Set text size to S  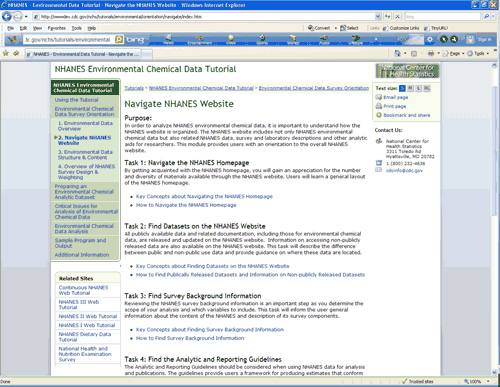(x=402, y=88)
